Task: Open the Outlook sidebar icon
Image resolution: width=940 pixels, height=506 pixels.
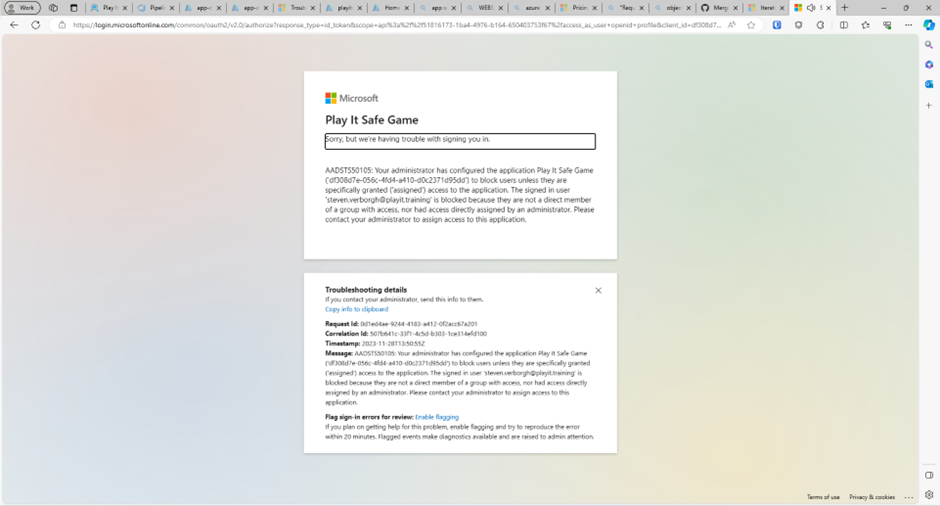Action: (x=929, y=85)
